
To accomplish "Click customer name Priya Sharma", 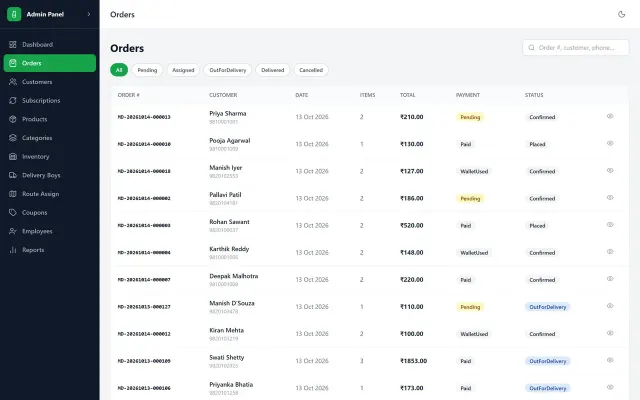I will [x=228, y=113].
